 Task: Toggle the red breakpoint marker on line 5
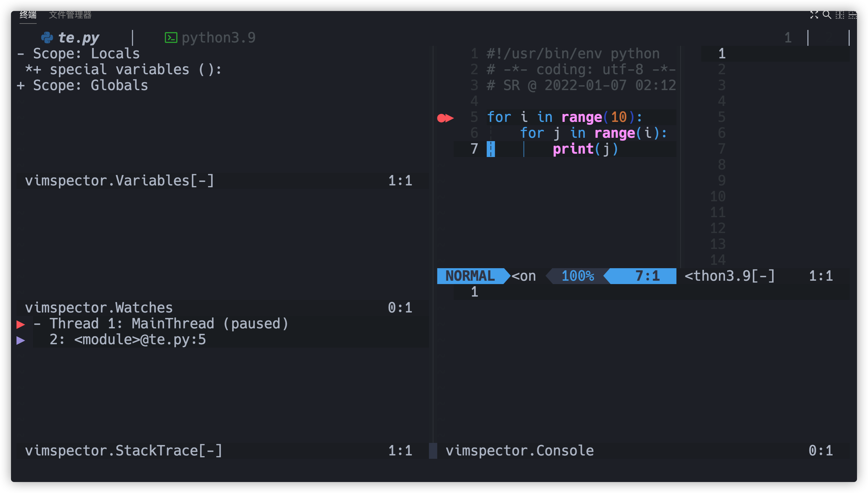441,118
